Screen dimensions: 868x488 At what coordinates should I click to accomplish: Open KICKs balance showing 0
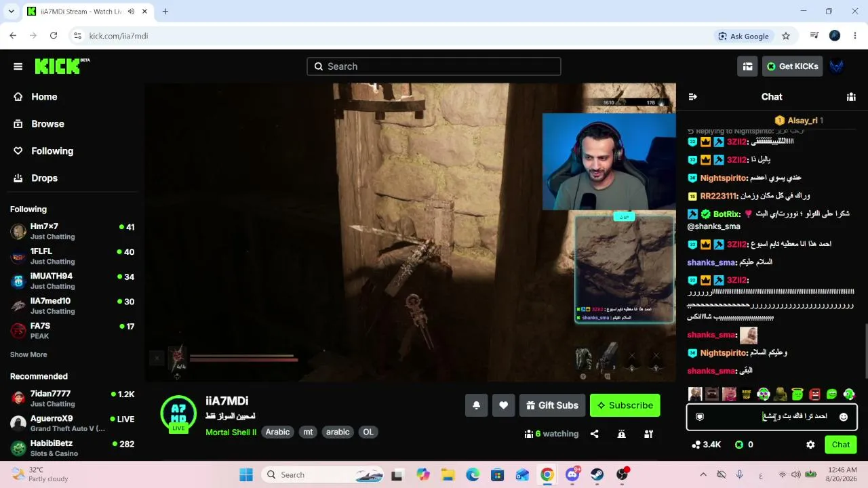coord(744,445)
